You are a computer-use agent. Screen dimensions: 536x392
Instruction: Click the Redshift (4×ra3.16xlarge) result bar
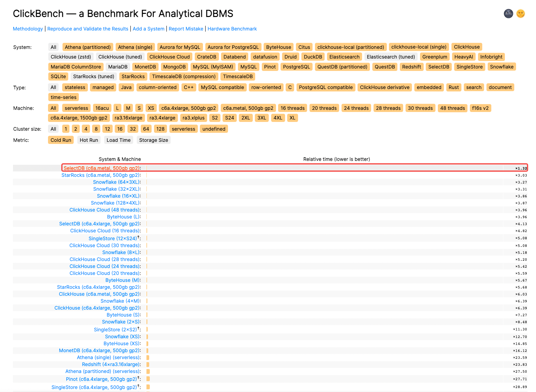[148, 364]
